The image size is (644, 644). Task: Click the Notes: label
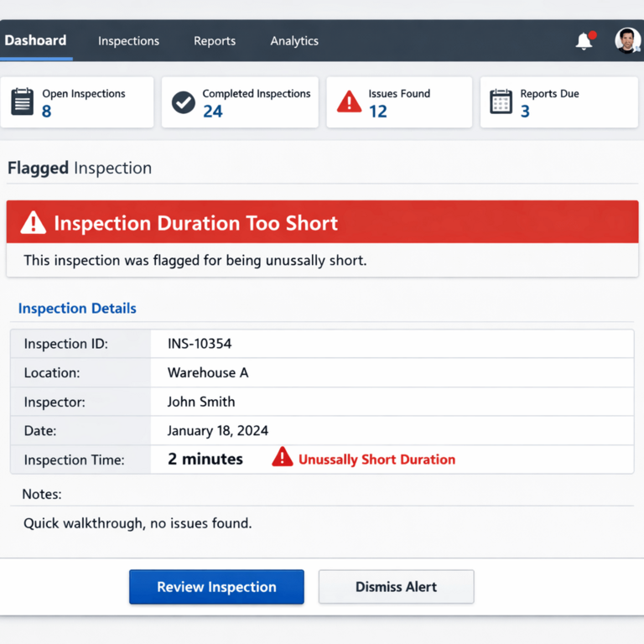[41, 494]
